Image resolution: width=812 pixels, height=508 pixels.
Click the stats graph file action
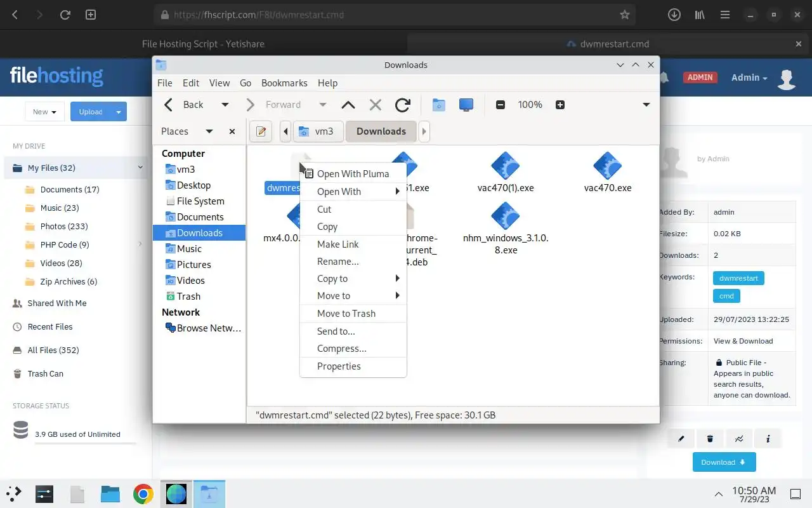[x=739, y=439]
